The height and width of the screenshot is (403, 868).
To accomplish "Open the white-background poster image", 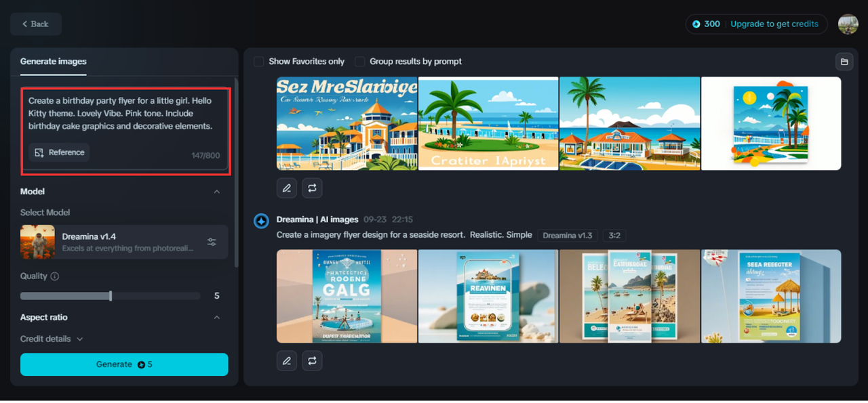I will (771, 123).
